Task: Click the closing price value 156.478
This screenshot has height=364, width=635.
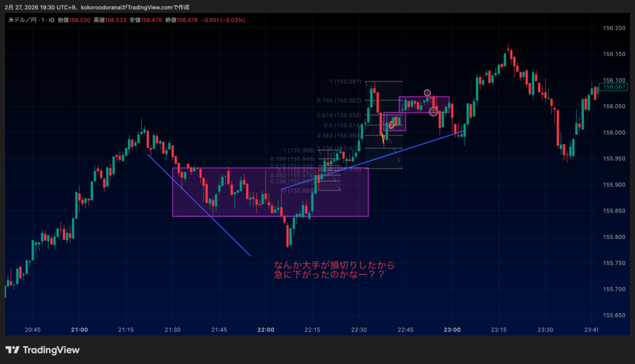Action: tap(187, 20)
